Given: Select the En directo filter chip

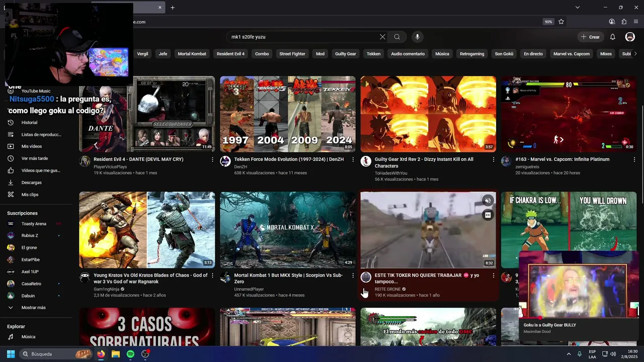Looking at the screenshot, I should coord(533,54).
